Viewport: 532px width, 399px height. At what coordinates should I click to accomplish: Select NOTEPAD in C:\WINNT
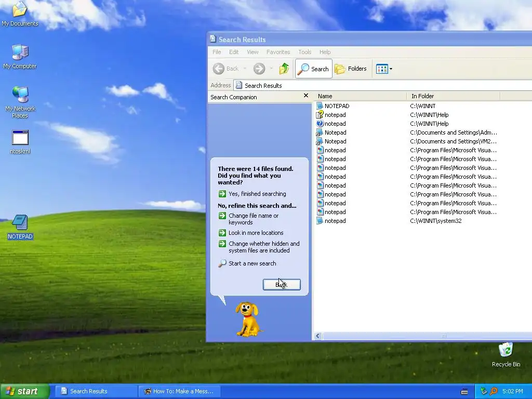[x=333, y=106]
